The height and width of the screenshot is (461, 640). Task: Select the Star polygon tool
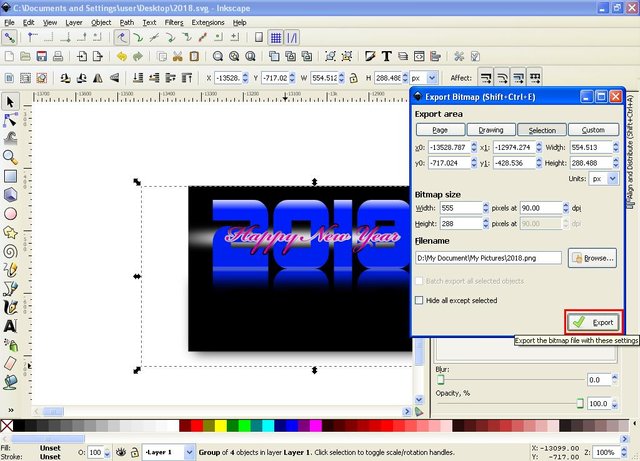click(x=10, y=232)
